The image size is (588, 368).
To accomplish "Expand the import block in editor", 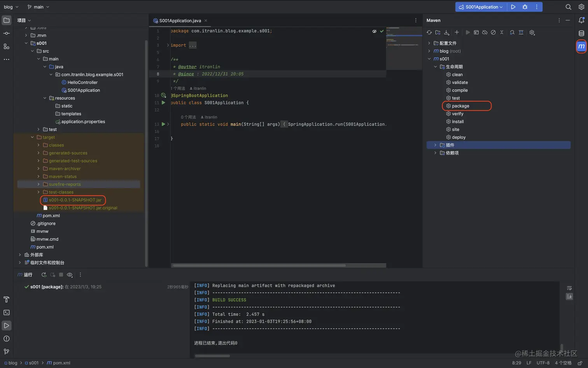I will 168,45.
